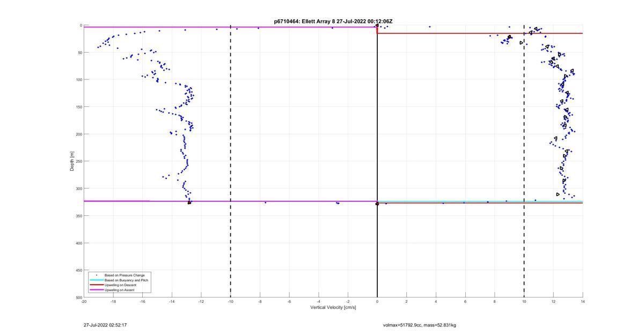Click the depth axis tick label '0' at top
The width and height of the screenshot is (644, 334).
tap(81, 25)
